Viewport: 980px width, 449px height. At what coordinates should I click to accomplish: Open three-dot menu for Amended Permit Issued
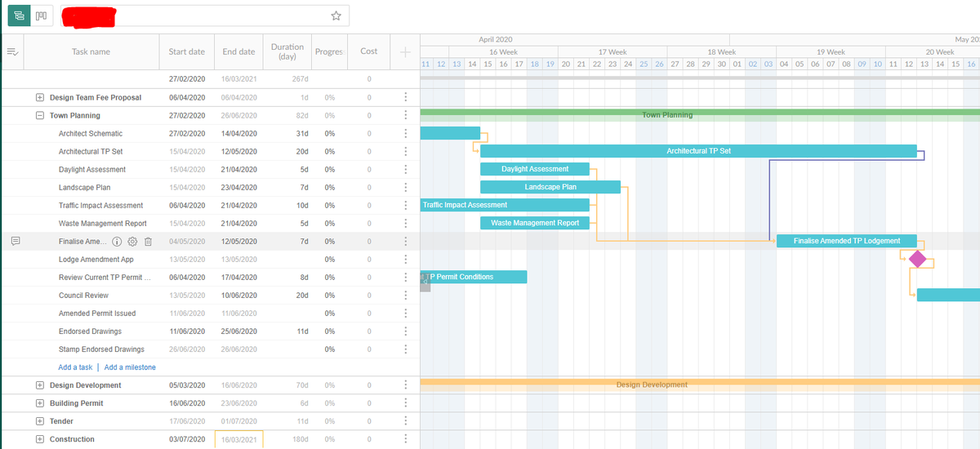coord(405,313)
